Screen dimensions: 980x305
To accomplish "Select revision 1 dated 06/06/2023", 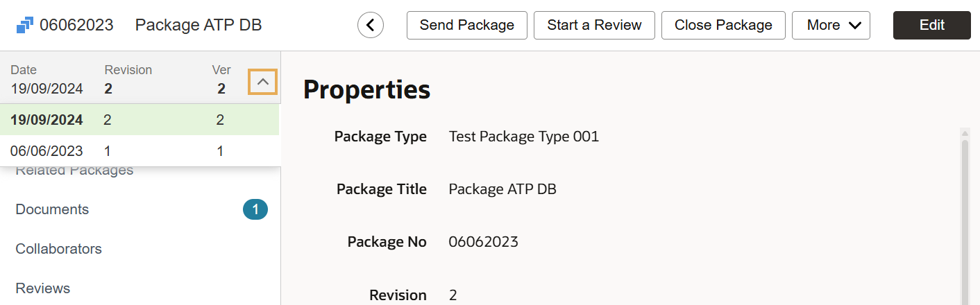I will tap(139, 150).
